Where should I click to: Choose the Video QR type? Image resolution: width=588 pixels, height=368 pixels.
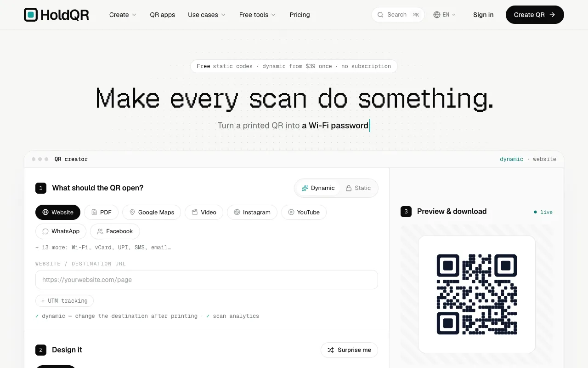(204, 212)
